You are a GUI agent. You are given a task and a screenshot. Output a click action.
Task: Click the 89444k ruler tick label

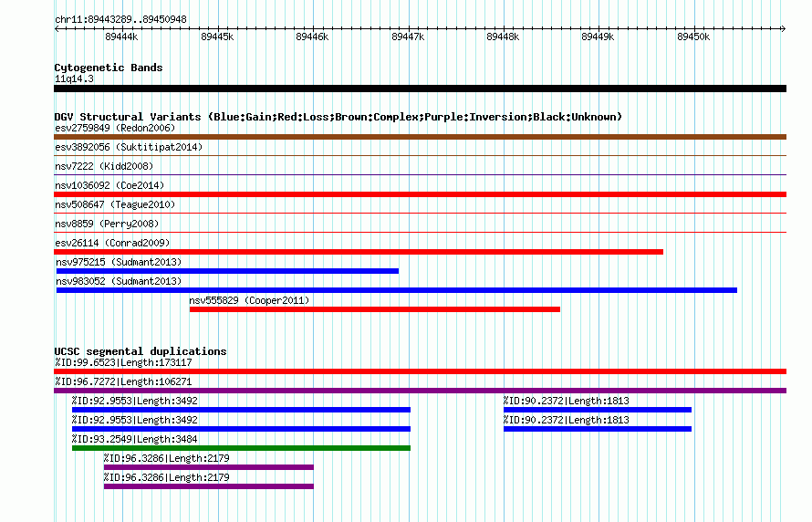[121, 37]
